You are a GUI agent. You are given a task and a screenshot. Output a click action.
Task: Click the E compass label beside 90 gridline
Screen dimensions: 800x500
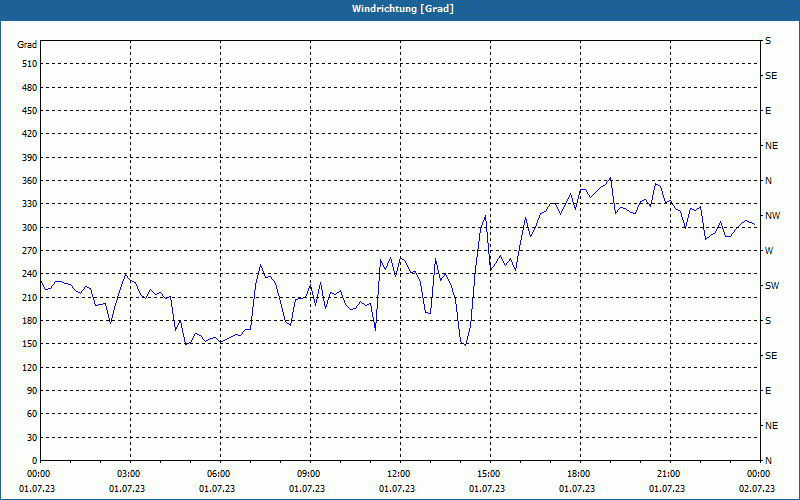pyautogui.click(x=768, y=391)
